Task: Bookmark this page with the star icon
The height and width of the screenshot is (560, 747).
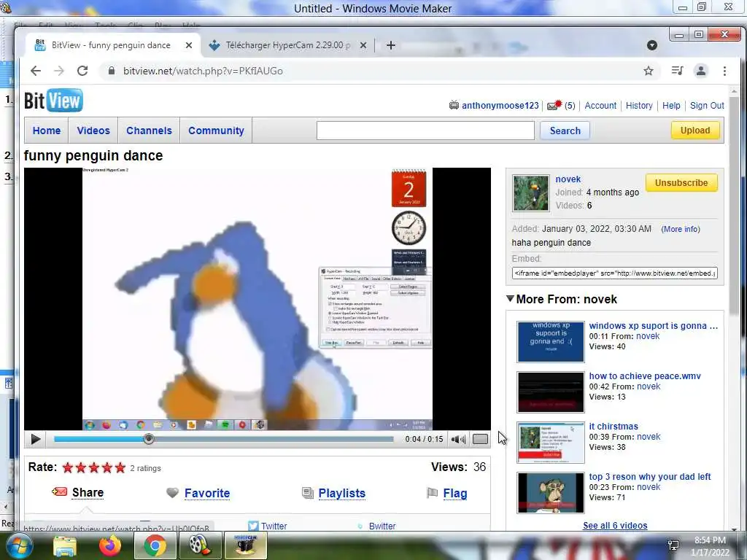Action: 649,71
